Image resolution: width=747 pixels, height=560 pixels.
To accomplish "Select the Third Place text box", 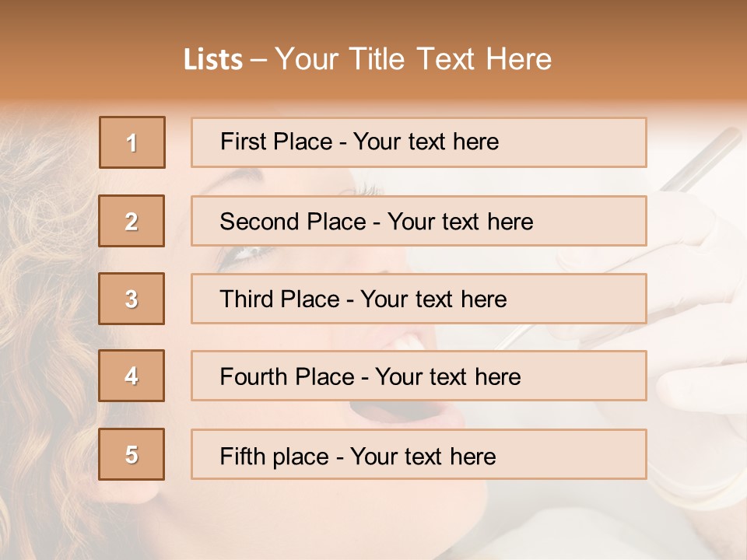I will coord(419,299).
